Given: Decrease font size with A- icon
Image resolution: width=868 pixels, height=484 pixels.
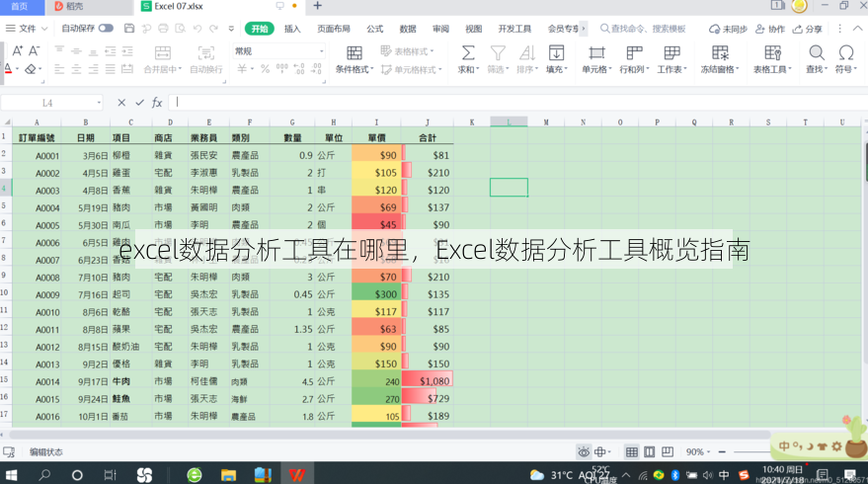Looking at the screenshot, I should [35, 51].
